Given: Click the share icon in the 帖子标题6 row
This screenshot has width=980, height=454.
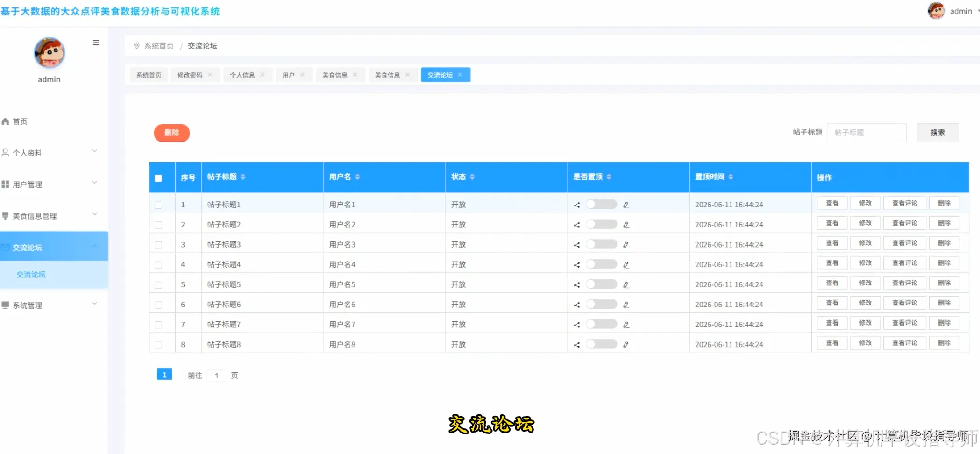Looking at the screenshot, I should click(577, 305).
